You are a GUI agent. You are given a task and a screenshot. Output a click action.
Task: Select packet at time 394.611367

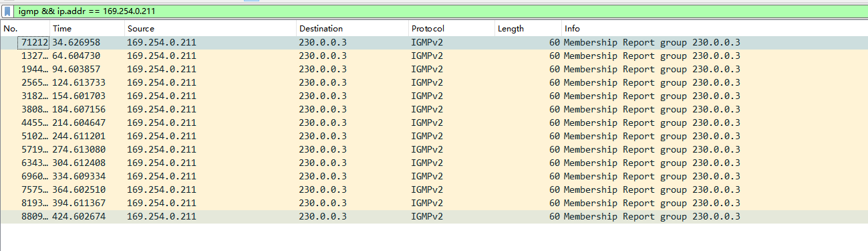(434, 203)
